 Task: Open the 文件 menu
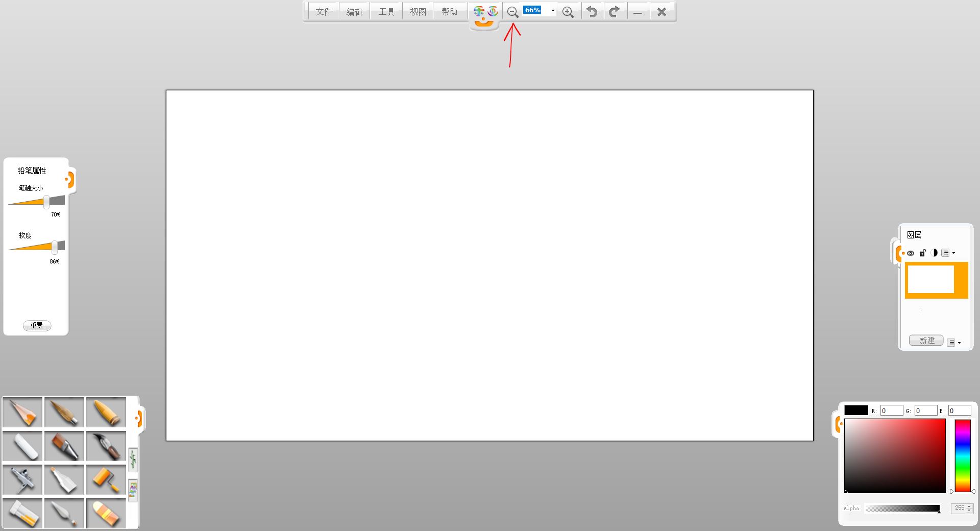[324, 12]
